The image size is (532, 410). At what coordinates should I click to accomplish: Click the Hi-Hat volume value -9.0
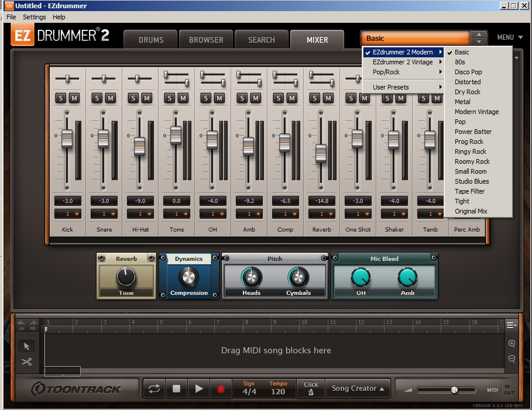[x=140, y=201]
